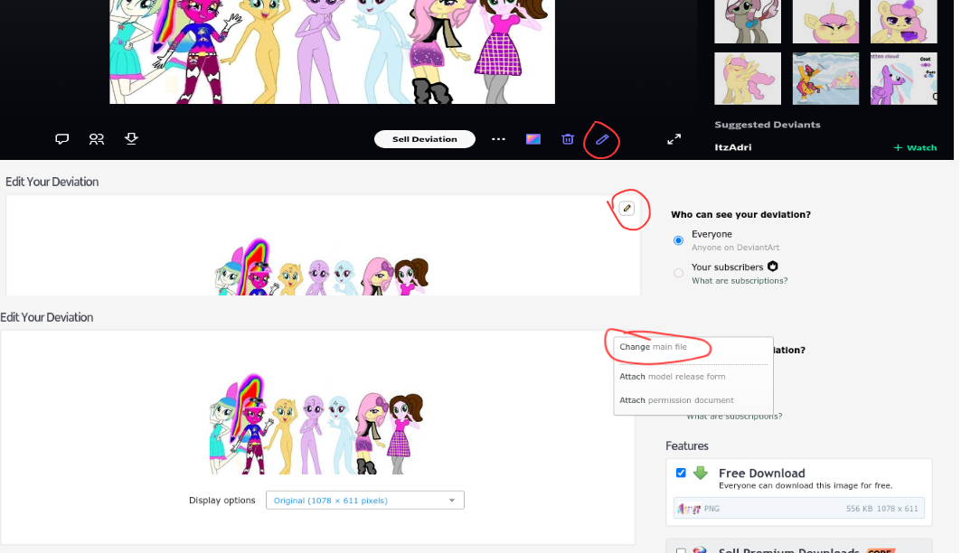This screenshot has width=980, height=553.
Task: Click the Features heading
Action: click(x=687, y=445)
